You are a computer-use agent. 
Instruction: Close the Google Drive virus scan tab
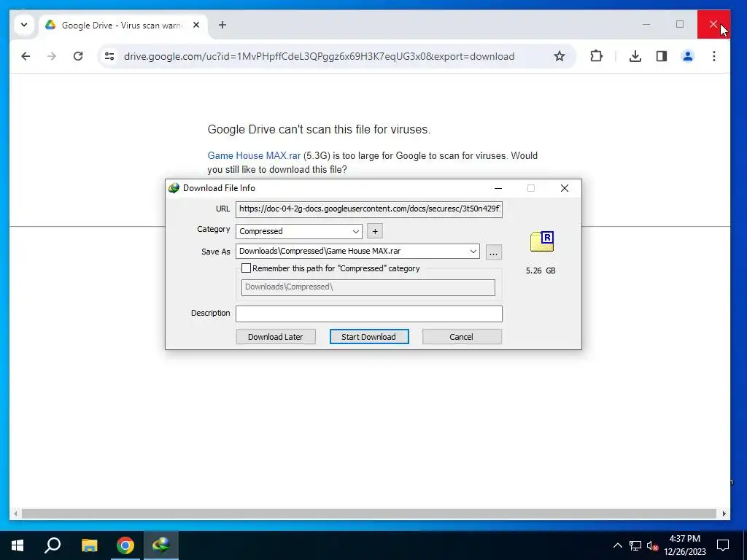tap(196, 25)
